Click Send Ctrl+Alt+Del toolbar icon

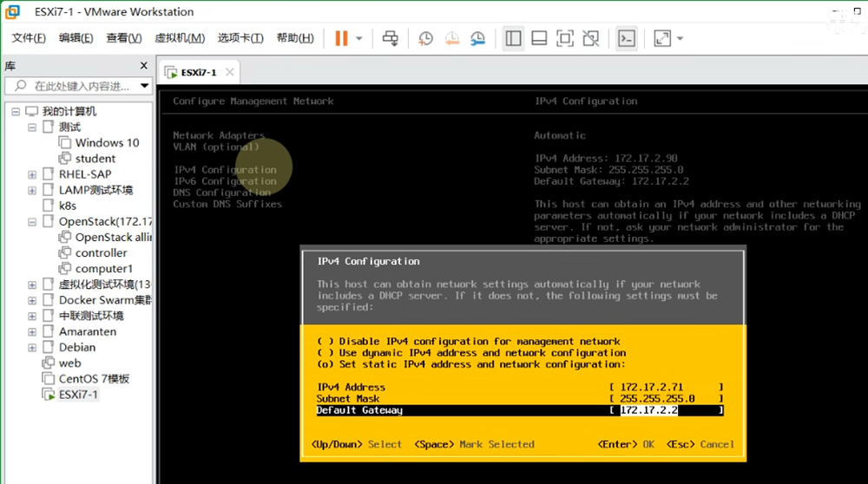click(x=391, y=38)
